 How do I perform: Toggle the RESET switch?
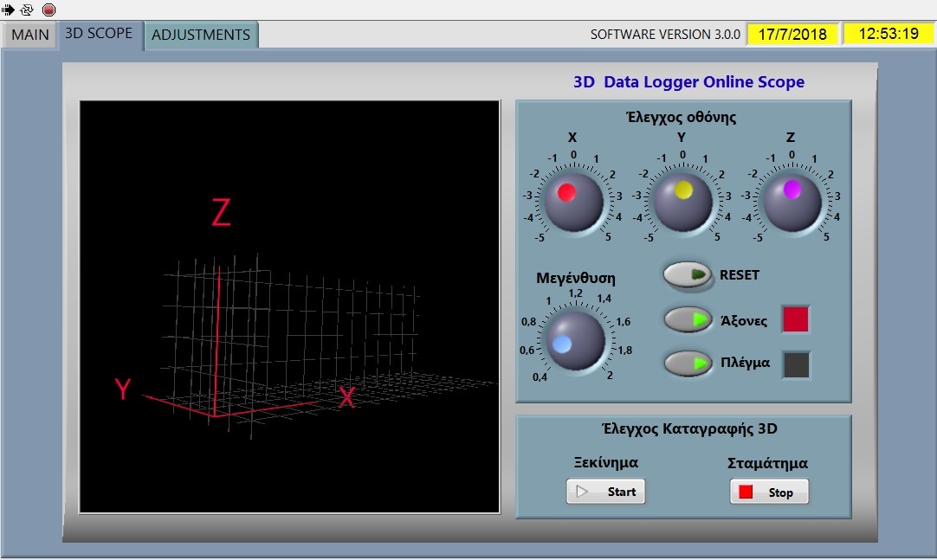688,274
